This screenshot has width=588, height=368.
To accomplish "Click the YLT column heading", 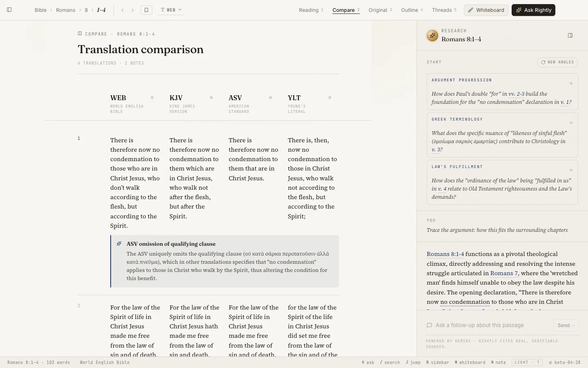I will pos(294,98).
